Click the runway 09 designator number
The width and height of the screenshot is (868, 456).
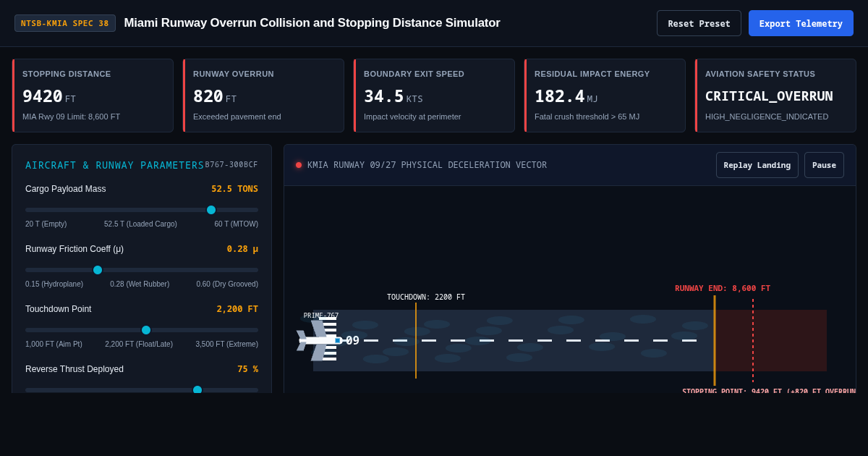(352, 340)
